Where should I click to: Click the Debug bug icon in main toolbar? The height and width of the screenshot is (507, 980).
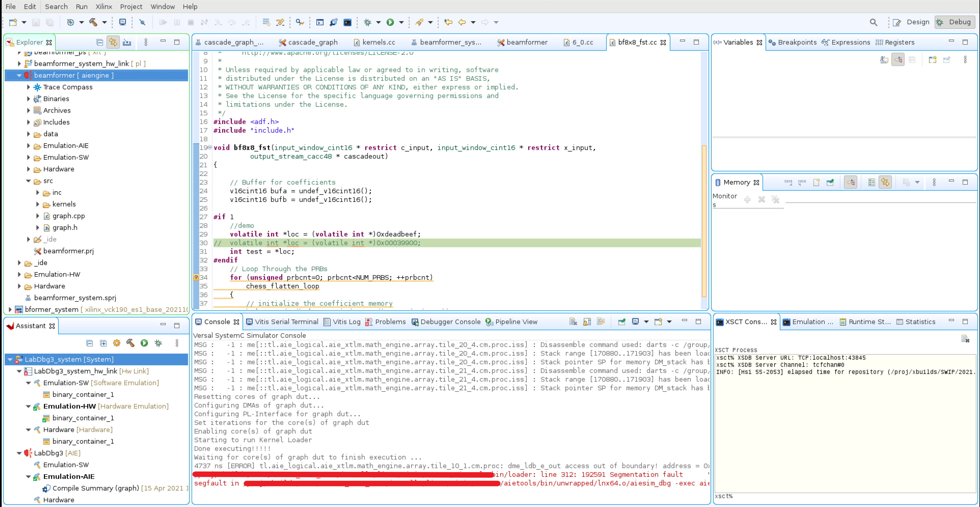[x=367, y=22]
